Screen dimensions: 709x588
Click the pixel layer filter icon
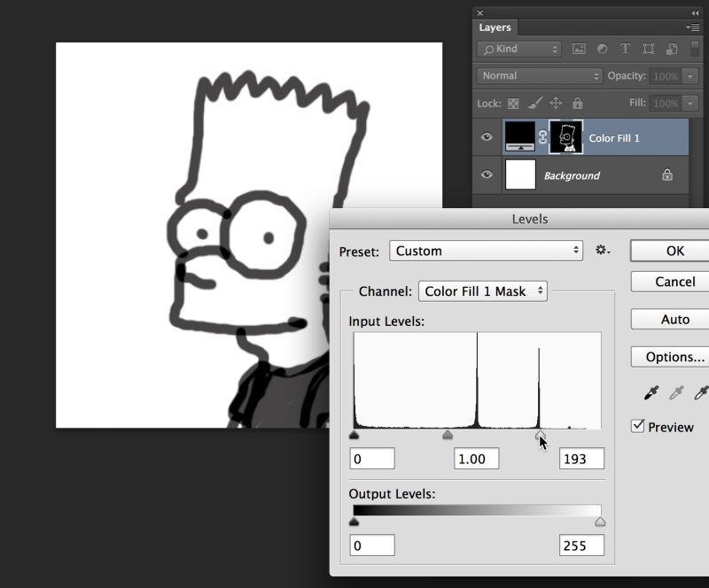tap(579, 49)
